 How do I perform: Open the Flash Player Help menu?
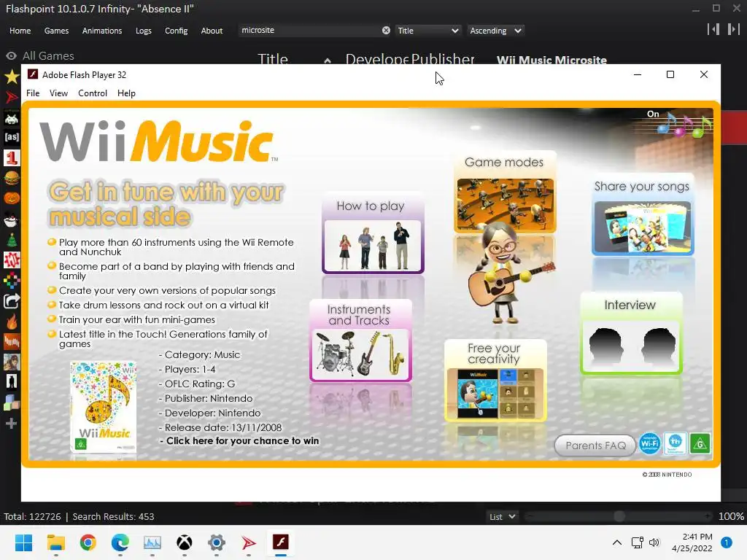pyautogui.click(x=126, y=93)
